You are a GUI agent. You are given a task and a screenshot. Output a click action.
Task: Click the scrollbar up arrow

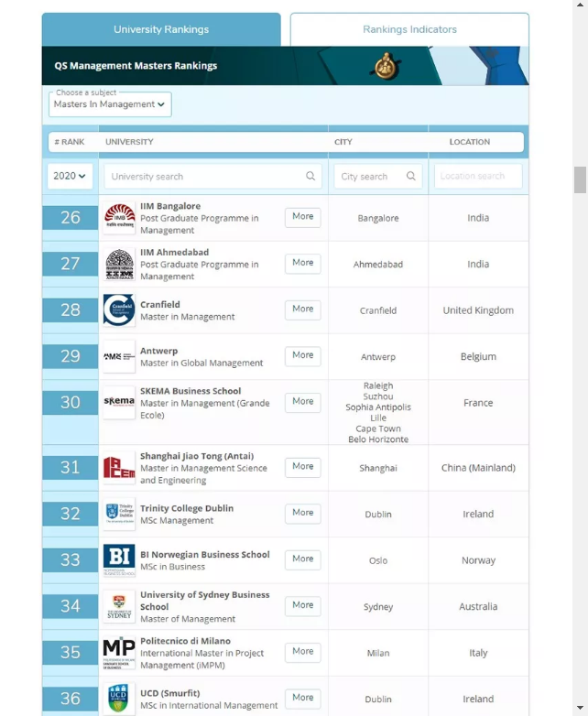coord(580,5)
